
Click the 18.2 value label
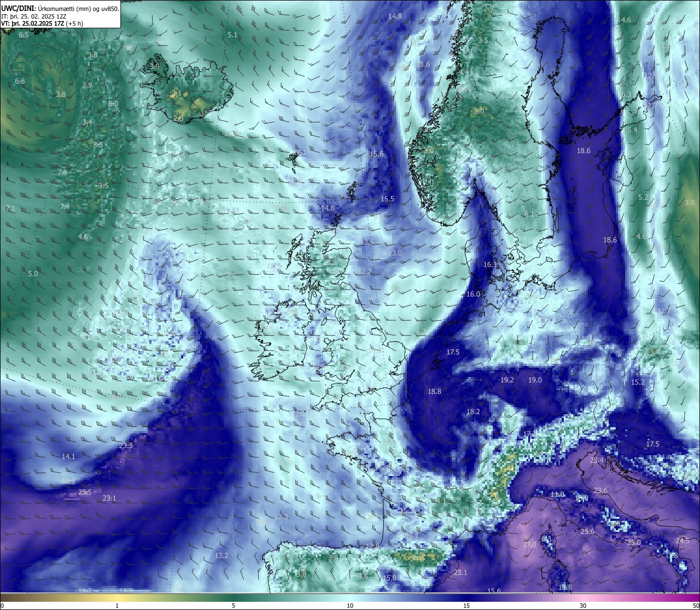click(473, 412)
